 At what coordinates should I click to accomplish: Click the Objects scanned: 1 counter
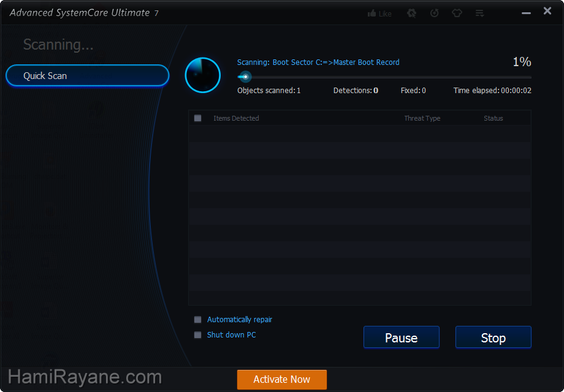(269, 91)
